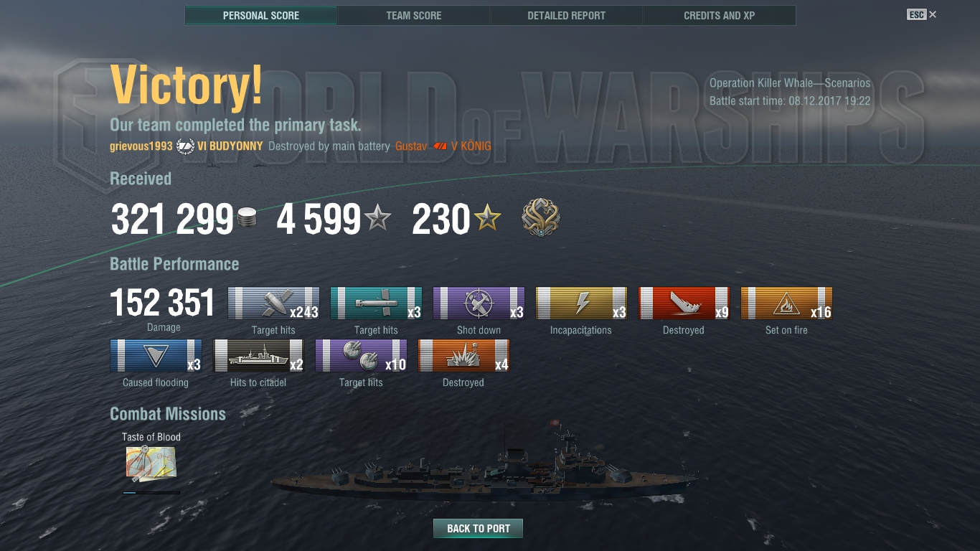Click the Caused flooding ribbon

[x=156, y=356]
